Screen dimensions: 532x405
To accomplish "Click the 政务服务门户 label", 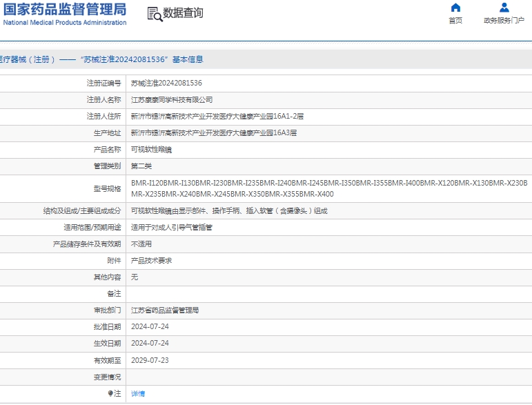I will tap(504, 21).
